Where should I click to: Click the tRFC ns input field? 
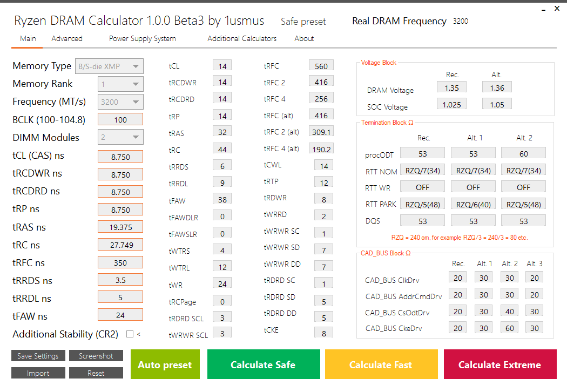click(120, 262)
